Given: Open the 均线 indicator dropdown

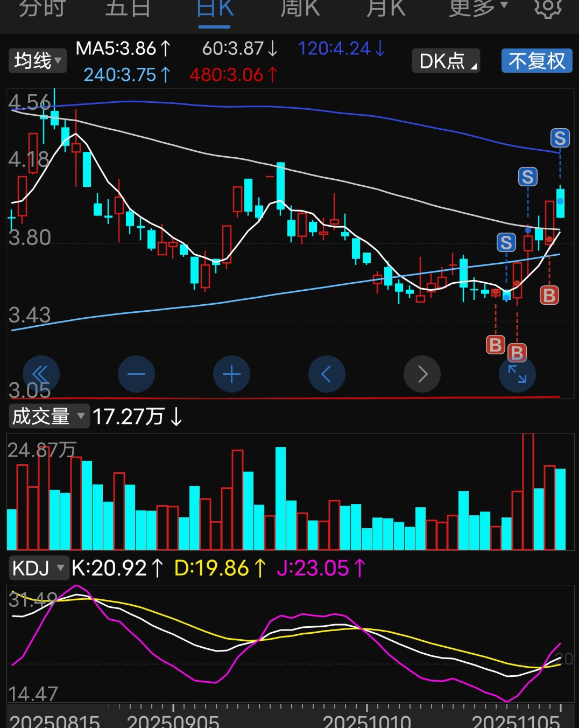Looking at the screenshot, I should (x=38, y=60).
